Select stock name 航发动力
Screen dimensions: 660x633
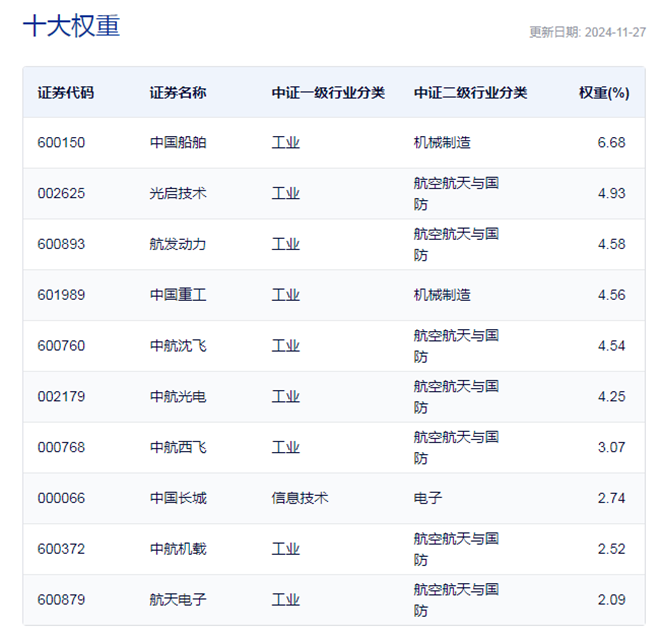(178, 244)
